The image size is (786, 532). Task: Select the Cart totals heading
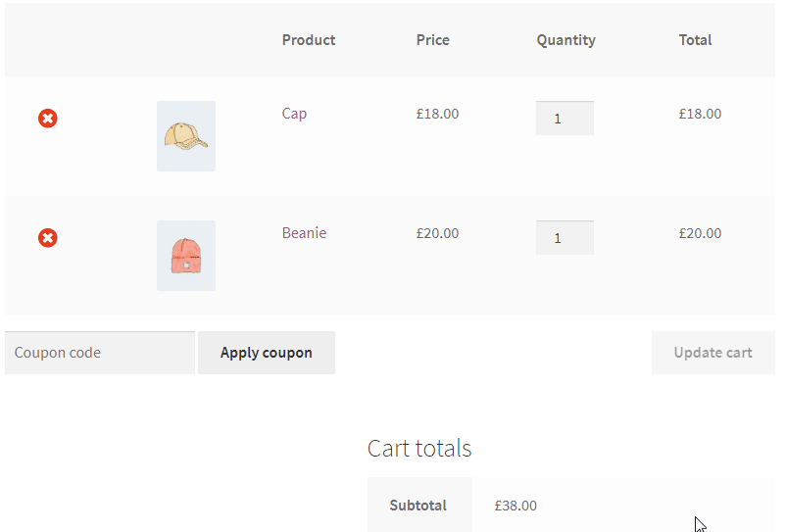[x=419, y=449]
